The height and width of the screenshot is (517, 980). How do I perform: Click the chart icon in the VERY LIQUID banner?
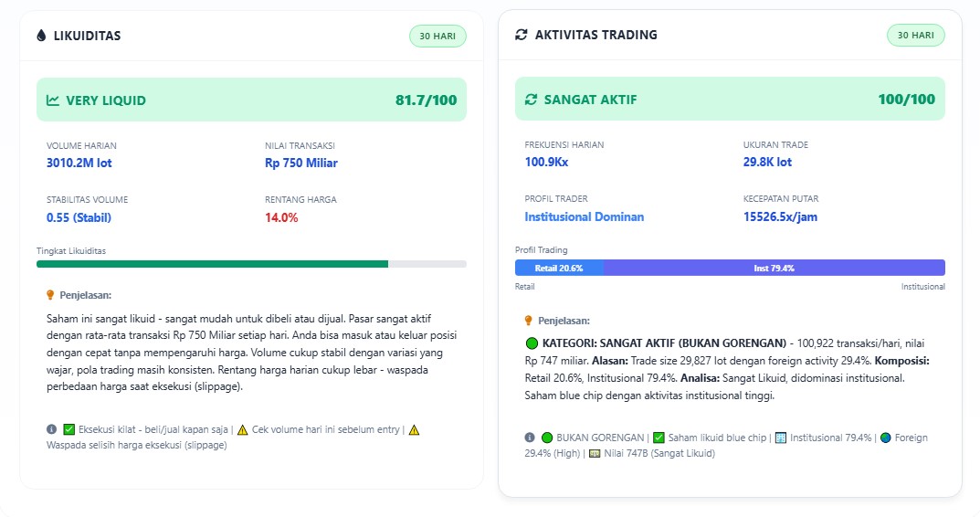pyautogui.click(x=53, y=100)
